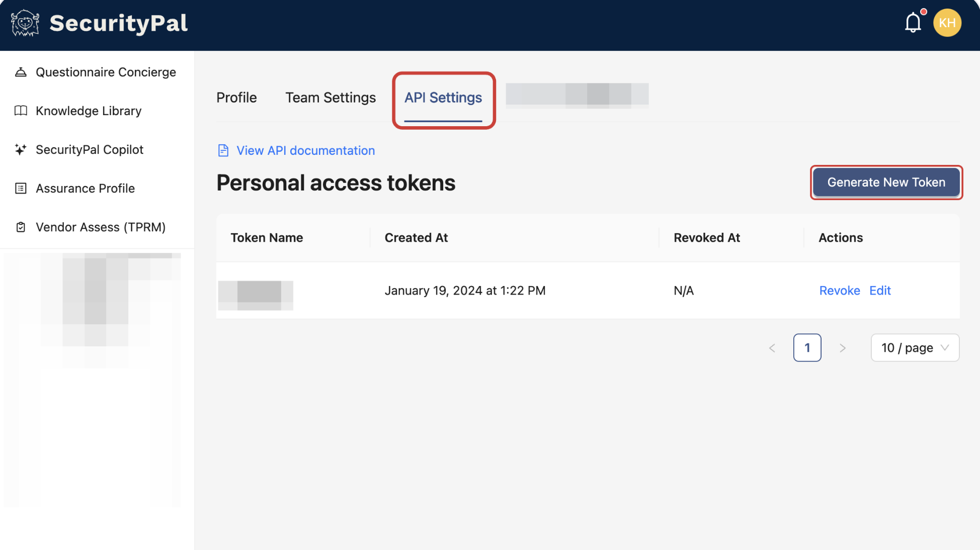The height and width of the screenshot is (550, 980).
Task: Click the N/A revoked cell
Action: (x=684, y=290)
